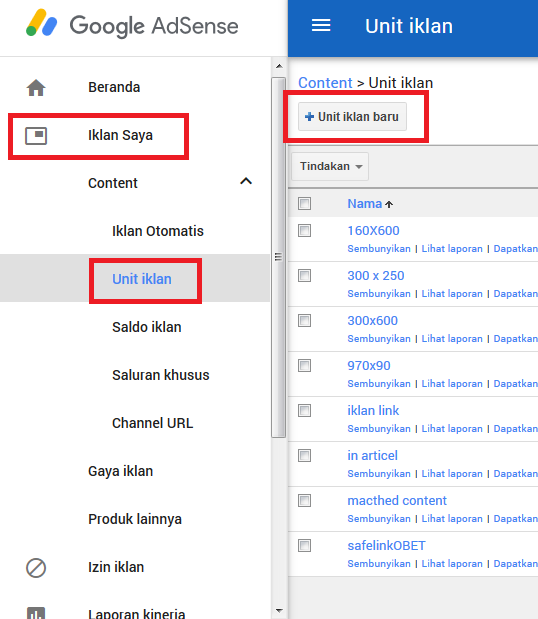The width and height of the screenshot is (538, 619).
Task: Click Lihat laporan under iklan link
Action: click(x=452, y=429)
